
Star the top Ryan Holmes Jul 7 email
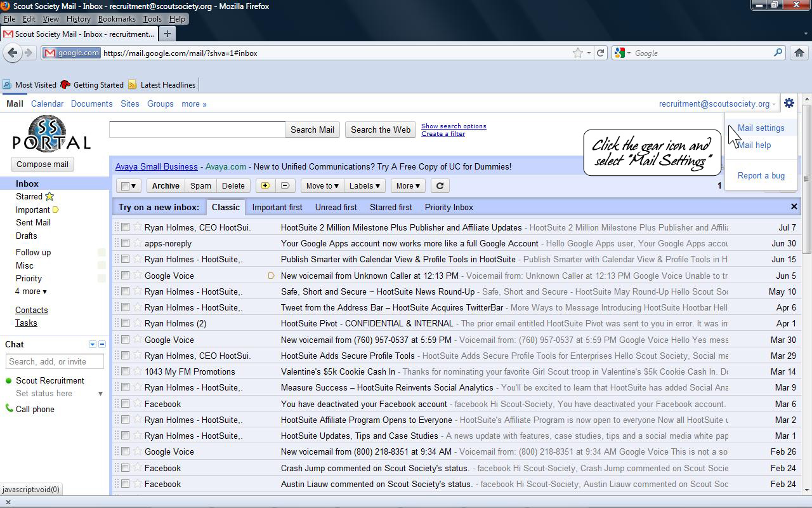[137, 227]
